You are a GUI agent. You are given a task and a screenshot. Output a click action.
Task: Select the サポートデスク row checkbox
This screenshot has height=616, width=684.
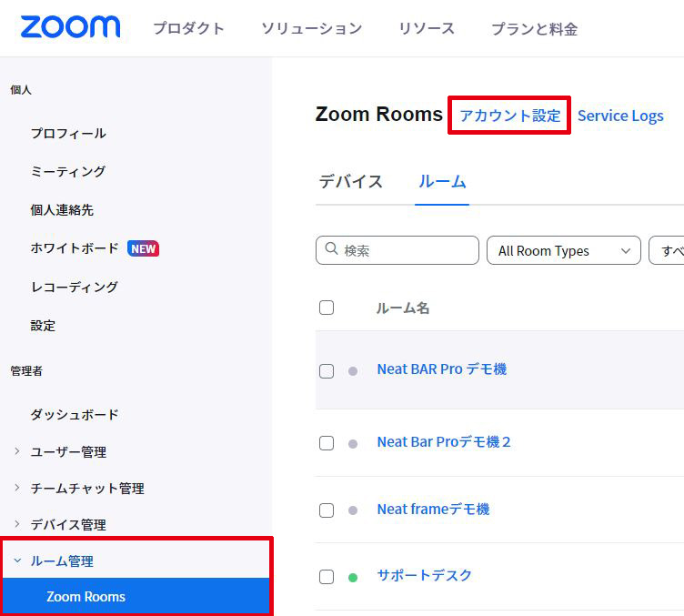(327, 576)
